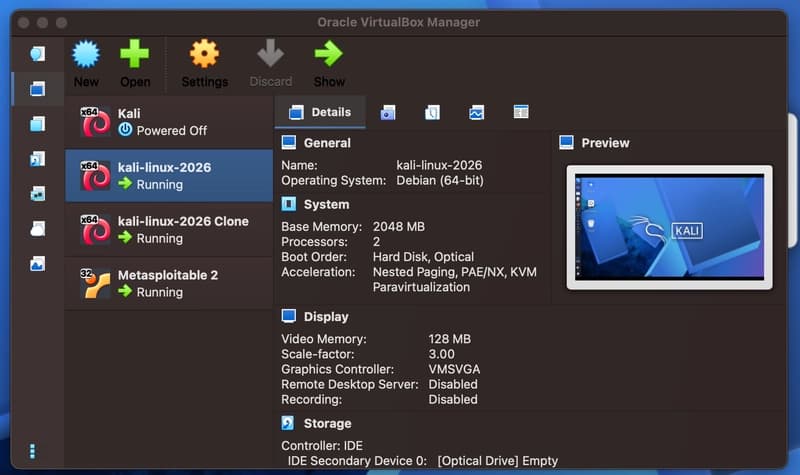This screenshot has width=800, height=475.
Task: Open the Cloud tool in the sidebar
Action: click(37, 229)
